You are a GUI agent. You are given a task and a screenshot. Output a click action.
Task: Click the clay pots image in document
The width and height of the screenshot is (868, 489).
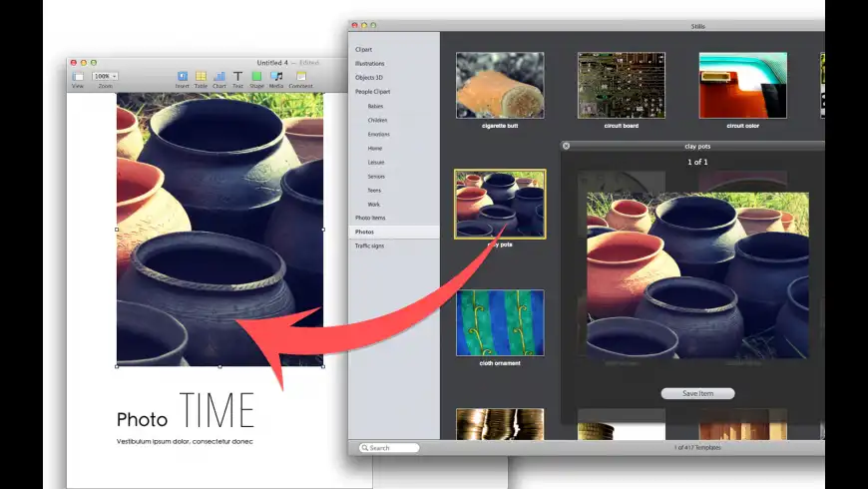219,230
